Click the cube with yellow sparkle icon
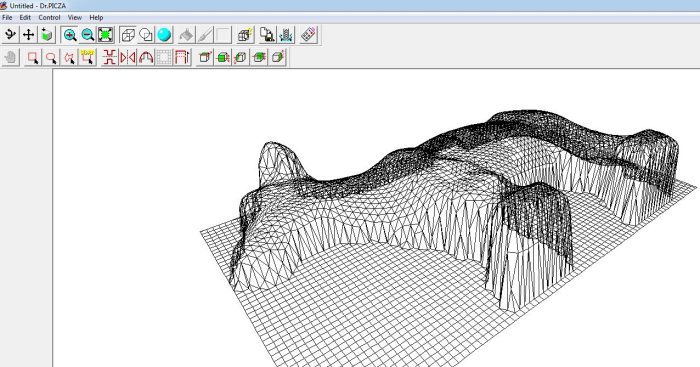700x367 pixels. coord(245,35)
